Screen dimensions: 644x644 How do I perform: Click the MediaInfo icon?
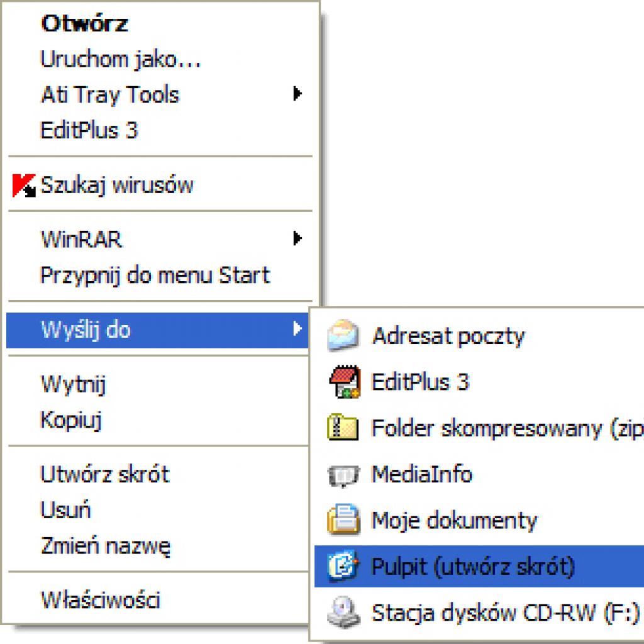pos(343,475)
